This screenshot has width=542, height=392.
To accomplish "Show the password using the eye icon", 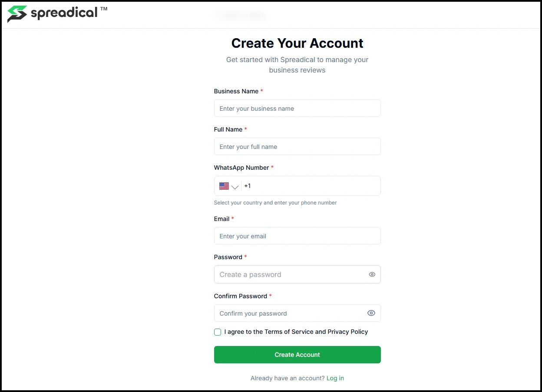I will pyautogui.click(x=372, y=274).
